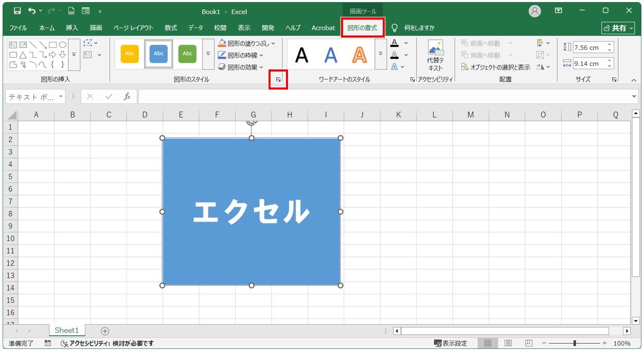Click the ribbon display options icon in the title bar

[x=559, y=11]
